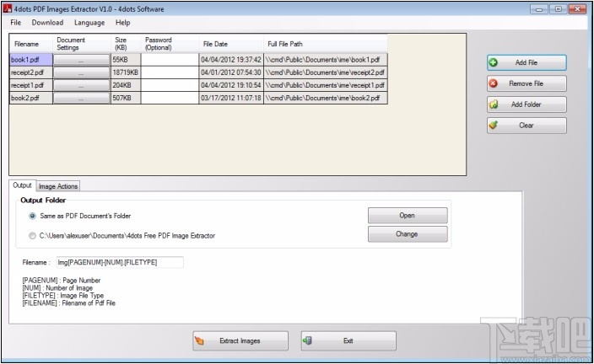Click the Password cell for receipt2.pdf
This screenshot has height=364, width=594.
pos(170,72)
